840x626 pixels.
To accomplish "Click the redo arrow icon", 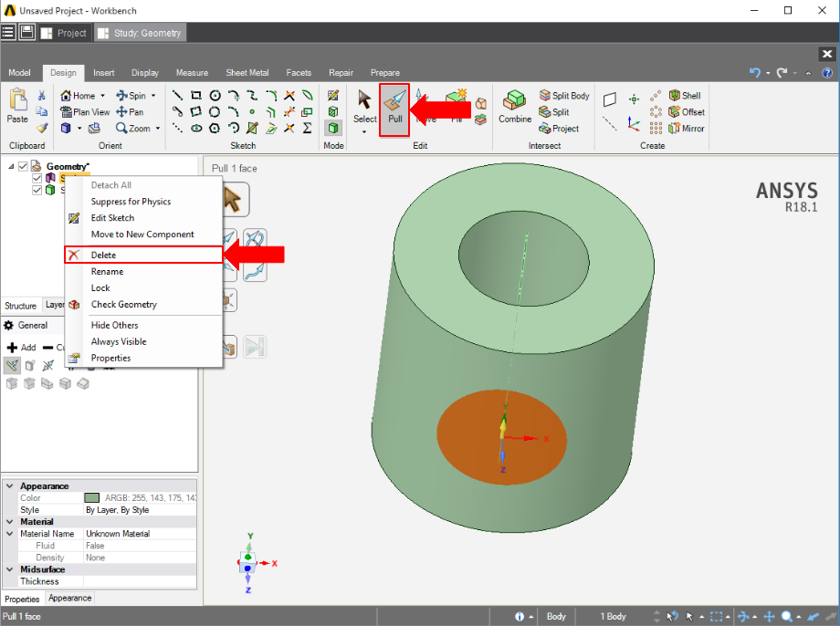I will pyautogui.click(x=782, y=72).
